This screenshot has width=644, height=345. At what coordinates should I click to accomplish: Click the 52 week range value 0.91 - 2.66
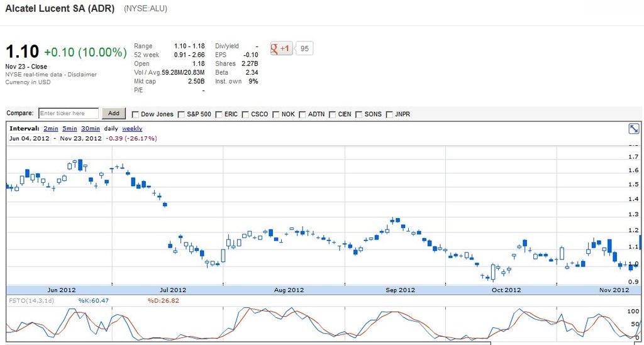tap(189, 55)
